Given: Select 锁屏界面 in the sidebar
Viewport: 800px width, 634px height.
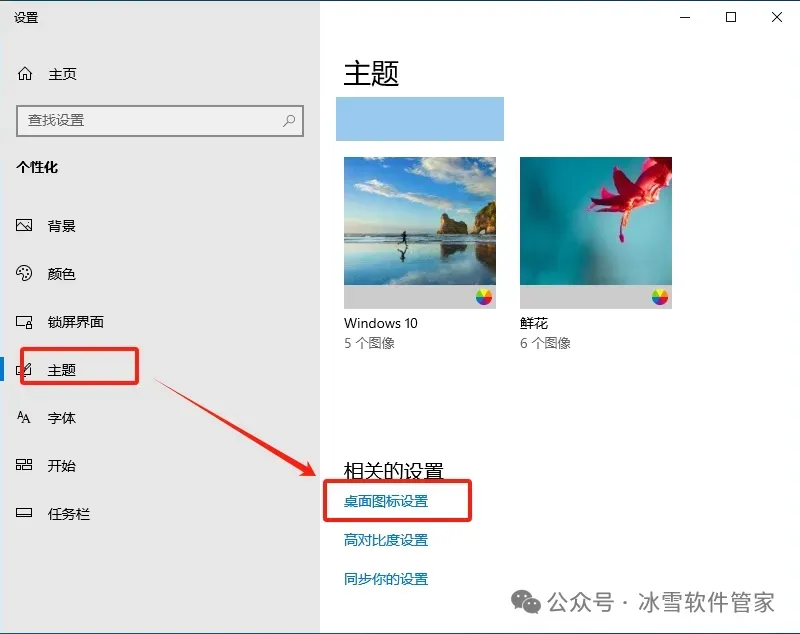Looking at the screenshot, I should [x=76, y=322].
